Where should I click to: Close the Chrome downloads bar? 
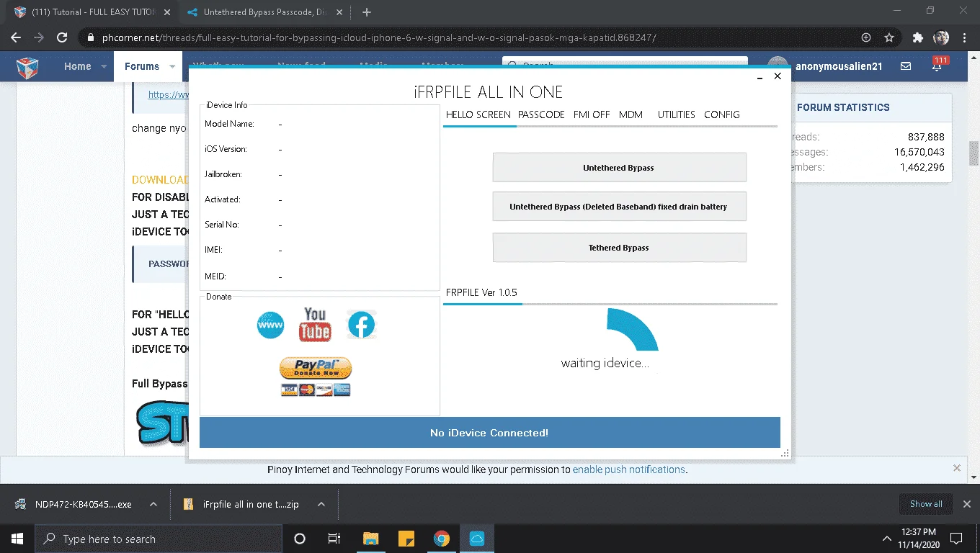967,504
